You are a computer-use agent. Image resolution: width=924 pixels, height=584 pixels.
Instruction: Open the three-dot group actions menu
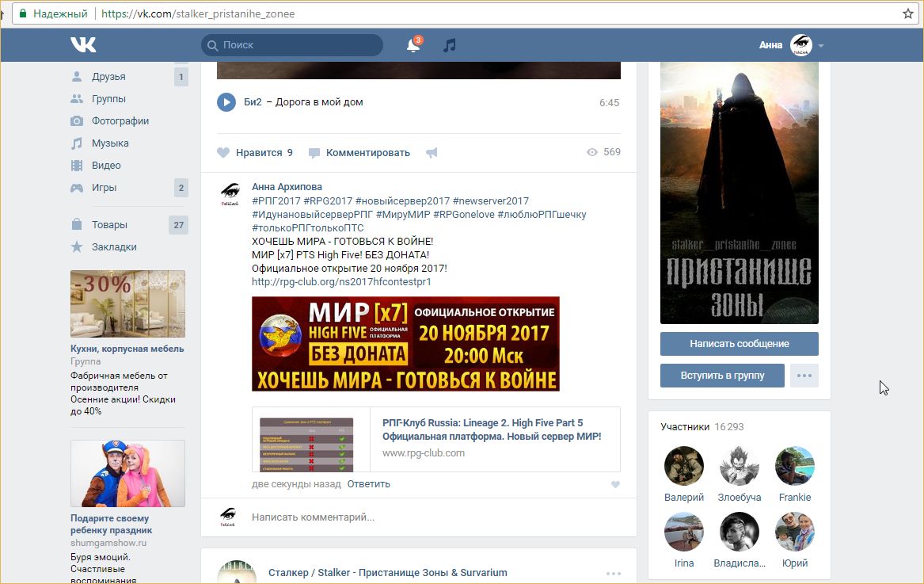coord(804,376)
